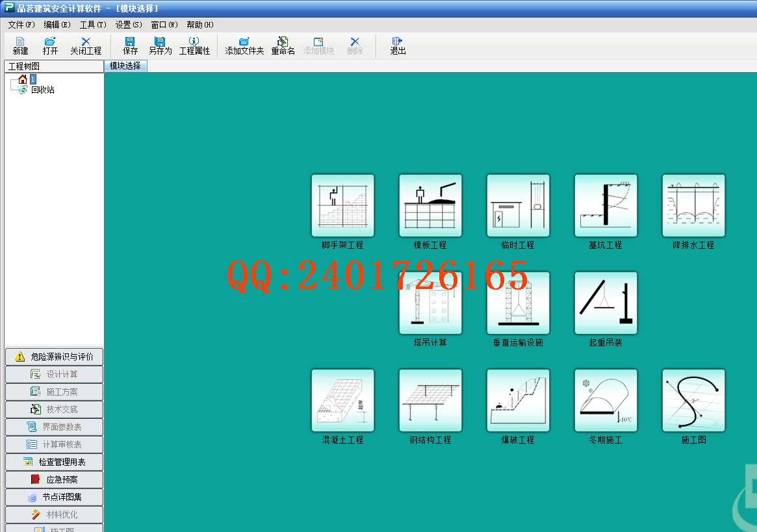
Task: Select the 基坑工程 foundation pit module
Action: click(x=606, y=206)
